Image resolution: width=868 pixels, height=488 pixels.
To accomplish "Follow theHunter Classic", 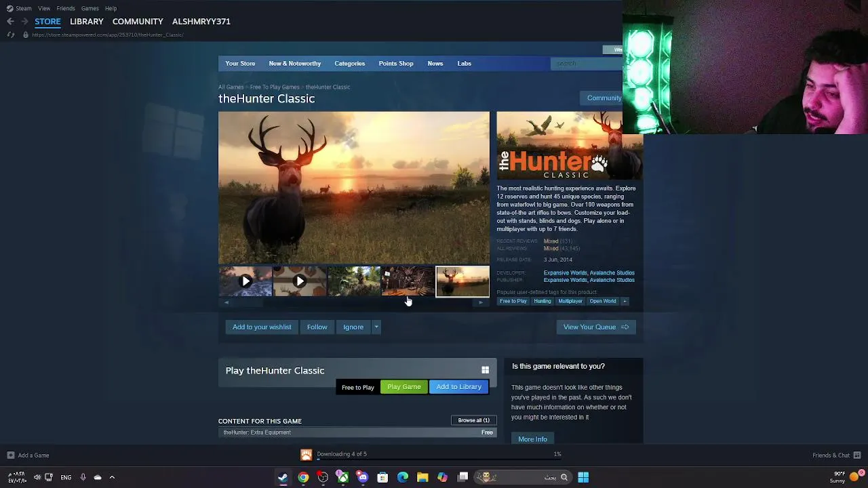I will pos(317,327).
